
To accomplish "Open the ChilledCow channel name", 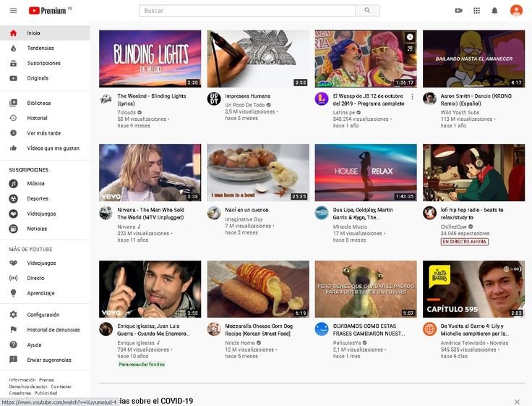I will (x=454, y=227).
